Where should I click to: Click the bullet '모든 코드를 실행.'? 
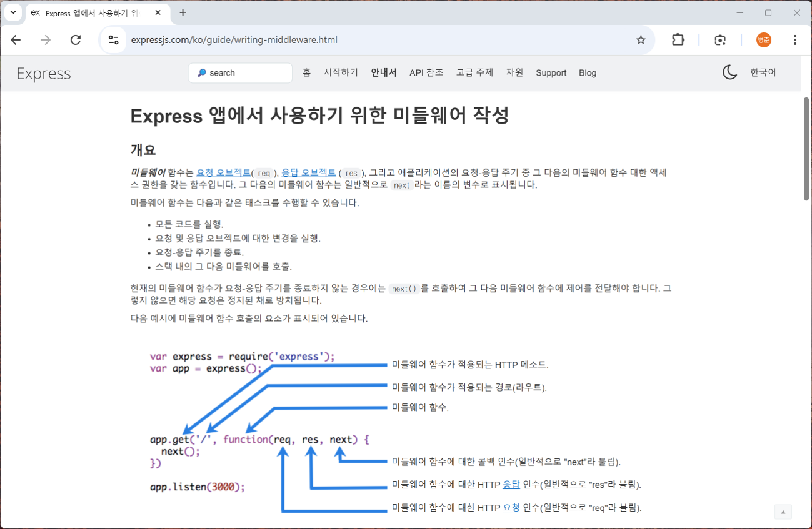(189, 224)
